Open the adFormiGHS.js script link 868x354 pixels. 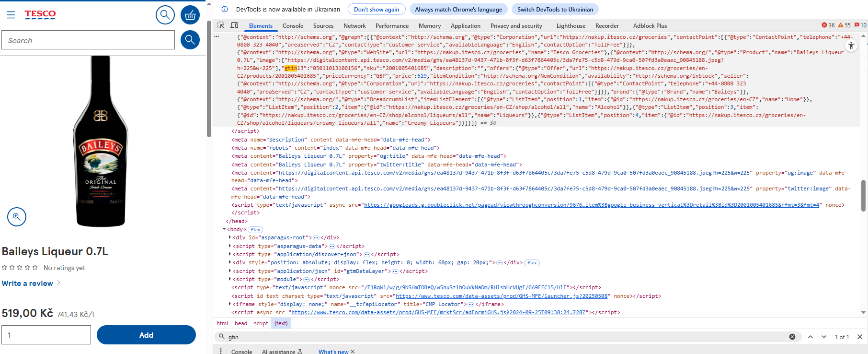[x=438, y=312]
